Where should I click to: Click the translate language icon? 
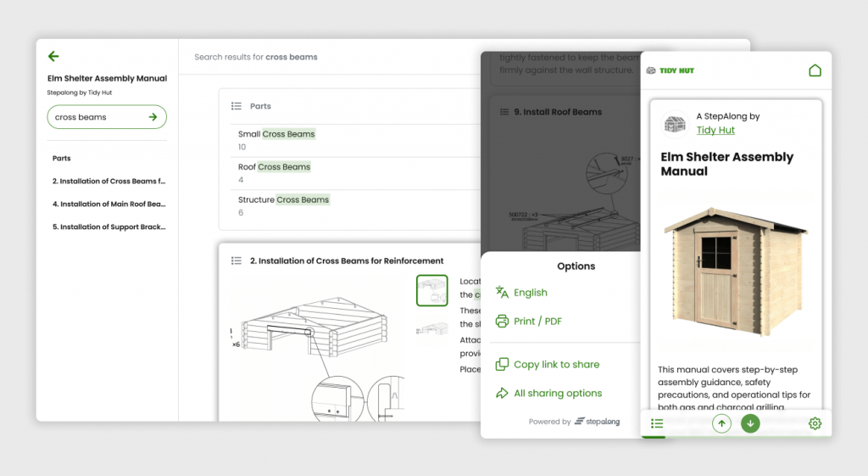tap(502, 292)
